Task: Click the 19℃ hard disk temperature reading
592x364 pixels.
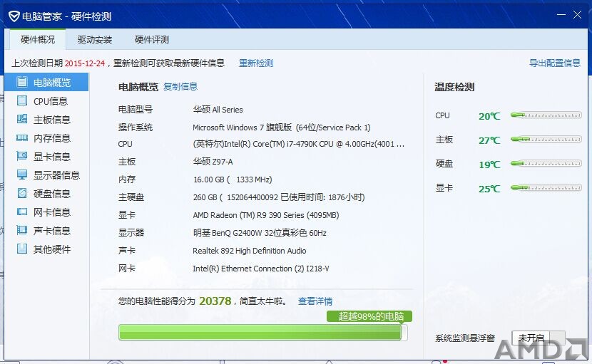Action: point(489,165)
